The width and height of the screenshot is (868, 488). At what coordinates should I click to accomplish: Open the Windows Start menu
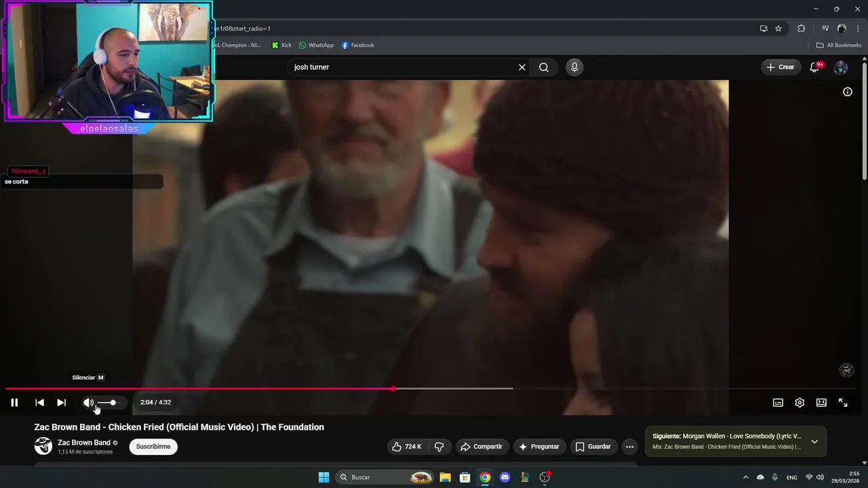tap(324, 477)
